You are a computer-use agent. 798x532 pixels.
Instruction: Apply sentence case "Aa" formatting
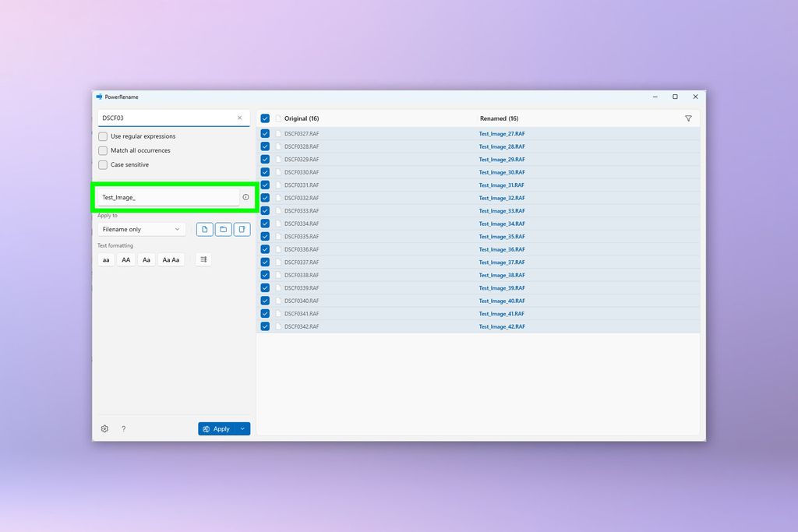coord(146,259)
